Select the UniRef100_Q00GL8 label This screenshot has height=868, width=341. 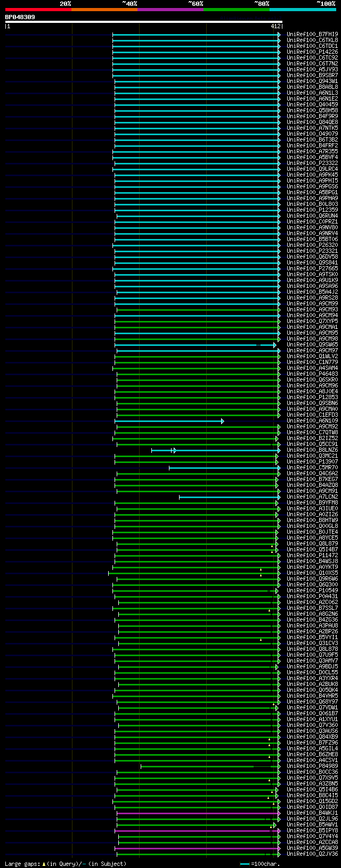point(312,526)
